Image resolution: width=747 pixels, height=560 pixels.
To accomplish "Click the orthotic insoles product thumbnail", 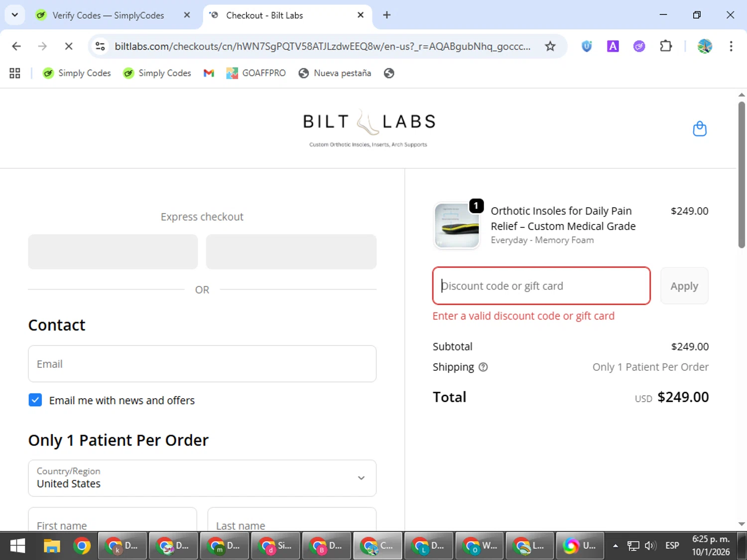I will [x=457, y=225].
